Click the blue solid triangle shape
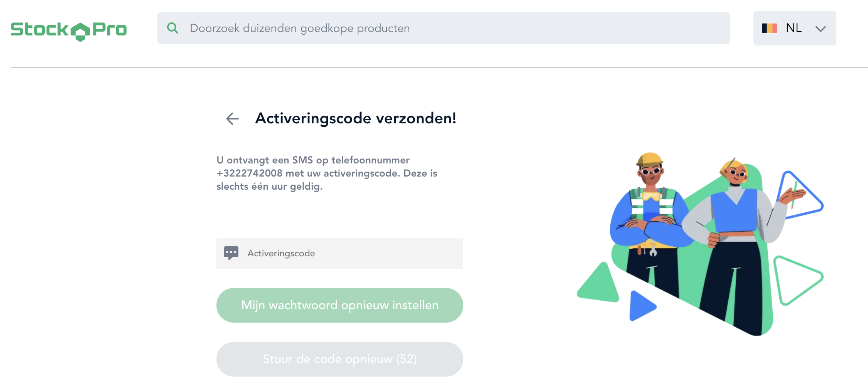Viewport: 868px width, 387px height. coord(640,306)
